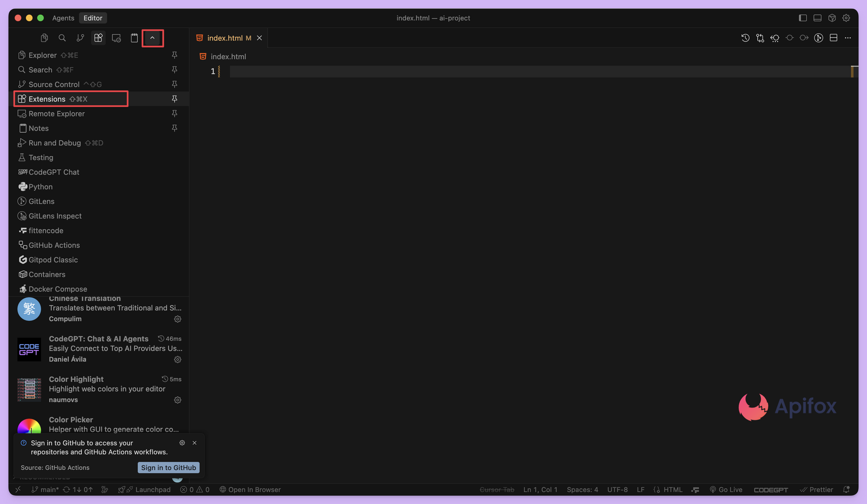Open HTML language mode selector
Viewport: 867px width, 504px height.
pyautogui.click(x=673, y=490)
